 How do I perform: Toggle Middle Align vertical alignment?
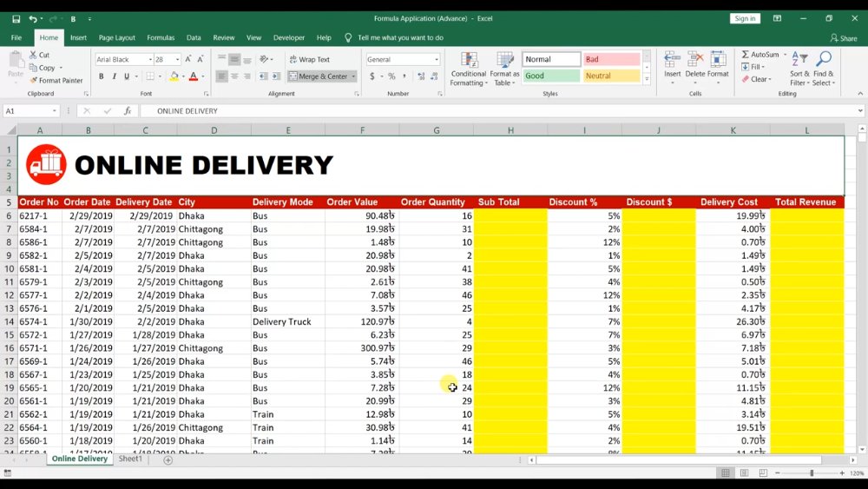tap(234, 59)
